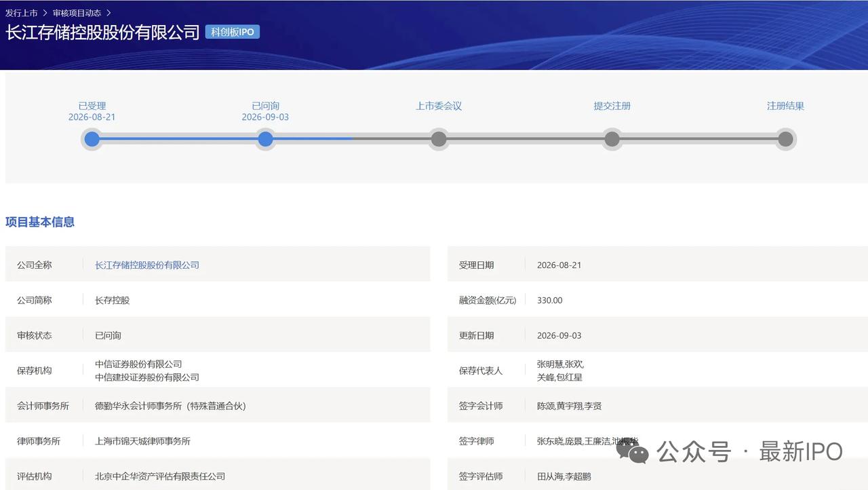This screenshot has width=868, height=490.
Task: Select the 上市委会议 timeline node
Action: (x=439, y=139)
